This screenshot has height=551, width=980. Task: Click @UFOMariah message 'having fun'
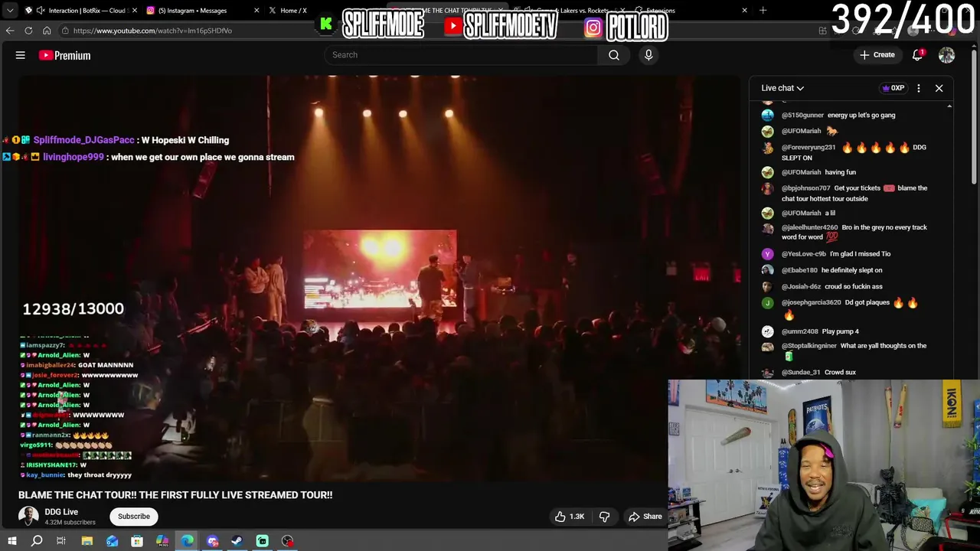(x=840, y=172)
